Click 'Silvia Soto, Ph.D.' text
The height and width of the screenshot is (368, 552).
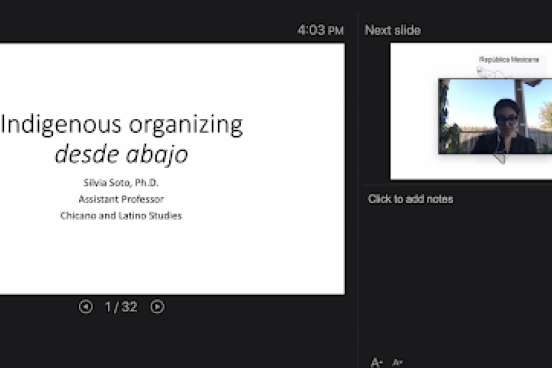pyautogui.click(x=121, y=182)
